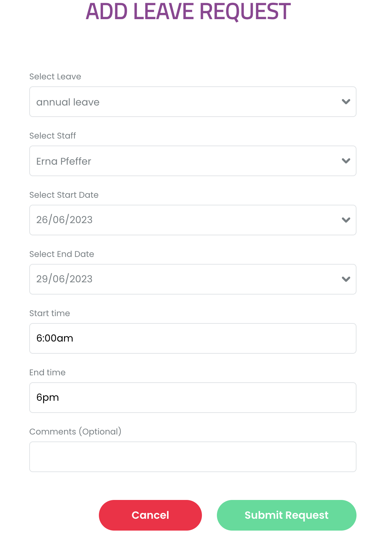
Task: Open the Erna Pfeffer staff dropdown
Action: [x=193, y=161]
